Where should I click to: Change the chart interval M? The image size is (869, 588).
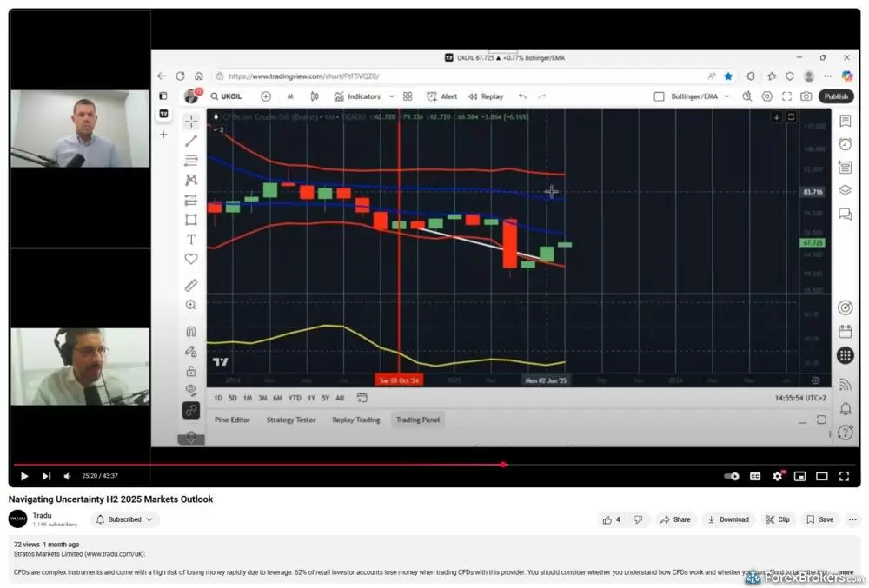pyautogui.click(x=290, y=96)
